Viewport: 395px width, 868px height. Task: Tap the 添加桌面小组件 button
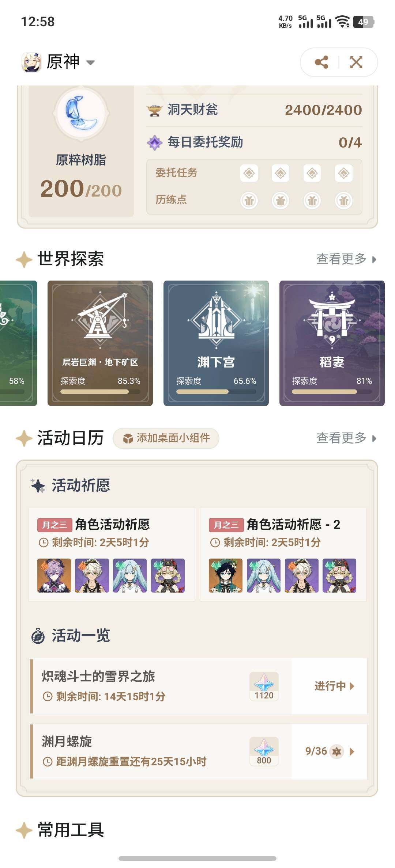166,438
